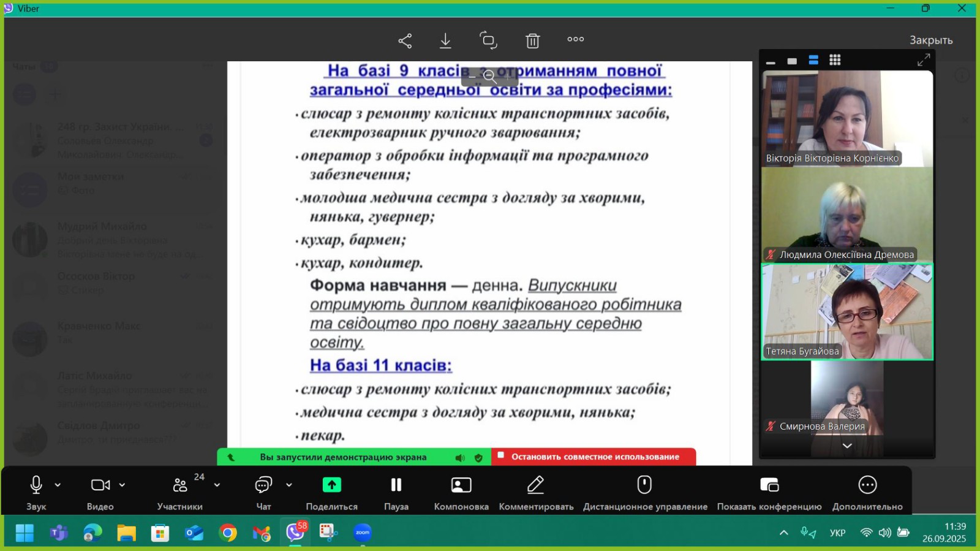
Task: Open Zoom from the Windows taskbar
Action: 363,533
